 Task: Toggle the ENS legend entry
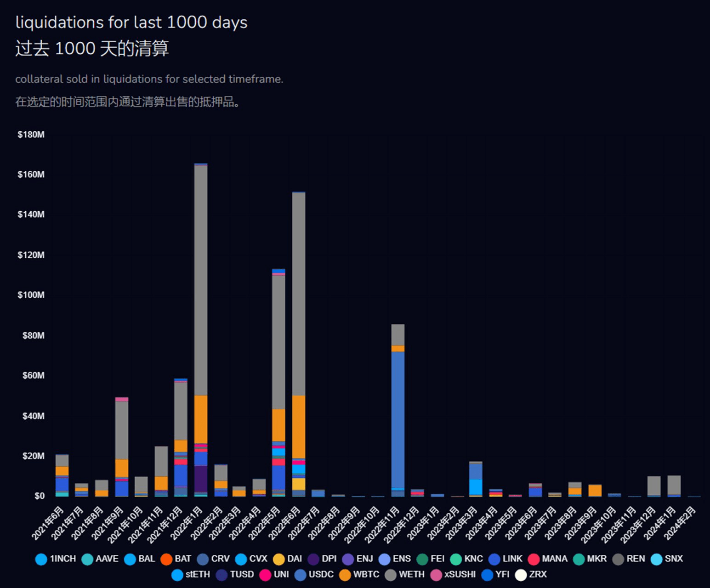tap(394, 559)
